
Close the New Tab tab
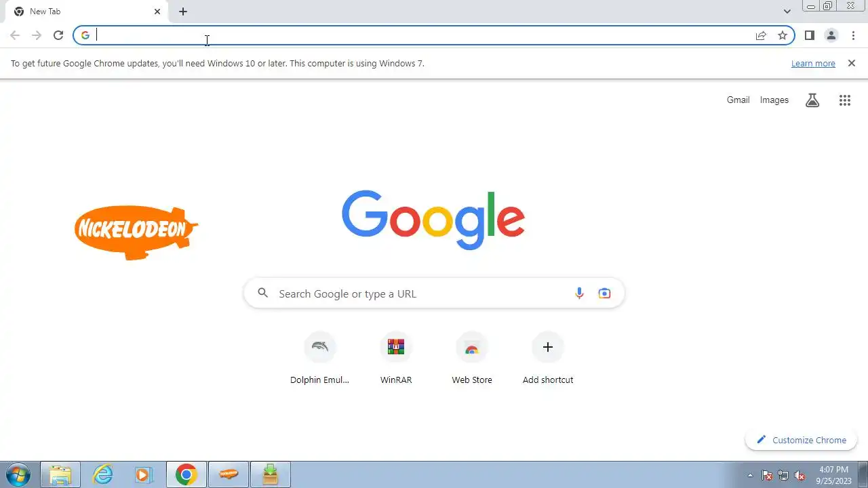[157, 12]
